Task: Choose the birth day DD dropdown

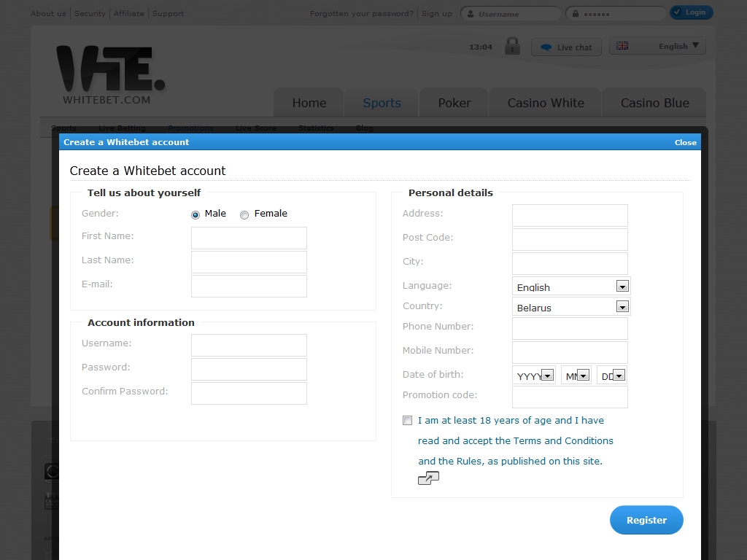Action: 619,376
